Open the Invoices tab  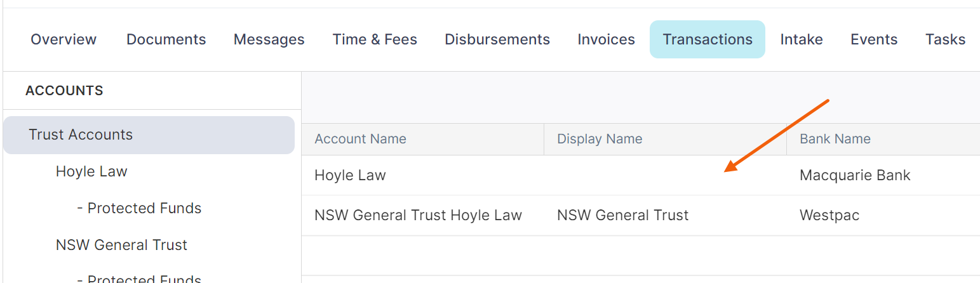point(606,39)
